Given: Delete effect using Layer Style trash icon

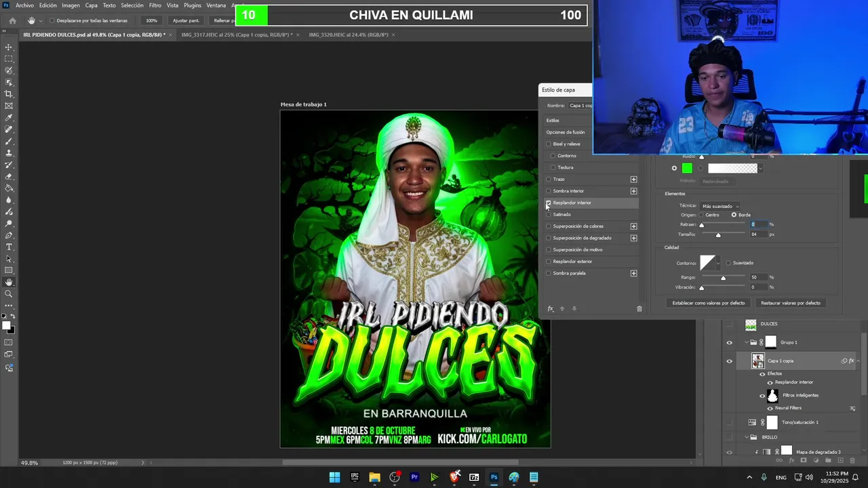Looking at the screenshot, I should 639,309.
